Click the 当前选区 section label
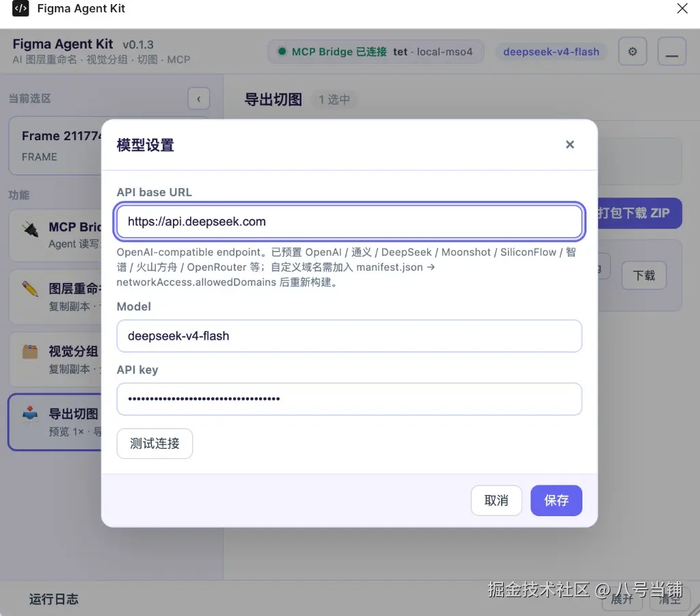The height and width of the screenshot is (616, 700). (30, 98)
